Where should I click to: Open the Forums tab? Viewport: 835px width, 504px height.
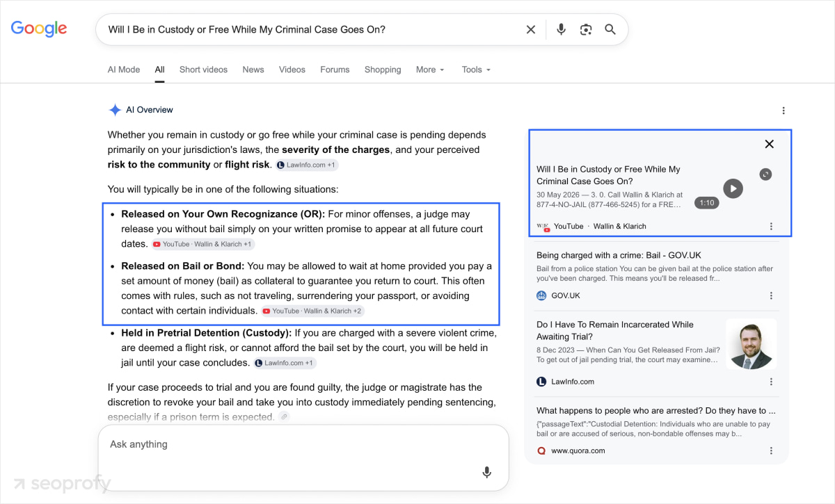(335, 70)
